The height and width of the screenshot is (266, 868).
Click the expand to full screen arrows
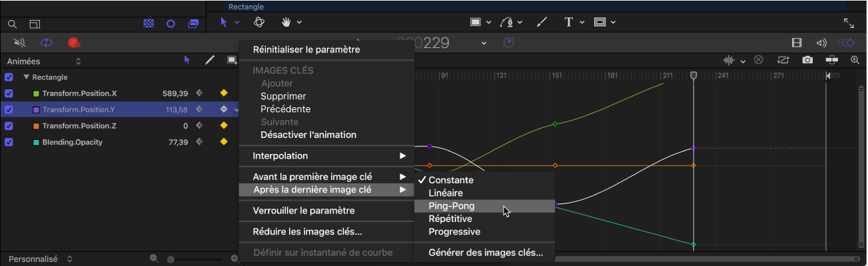click(x=849, y=23)
